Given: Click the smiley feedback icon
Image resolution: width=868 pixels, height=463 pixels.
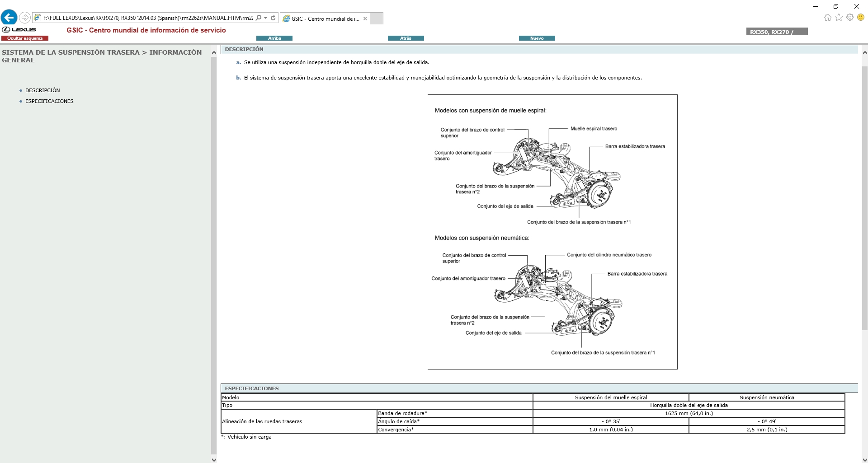Looking at the screenshot, I should 861,17.
